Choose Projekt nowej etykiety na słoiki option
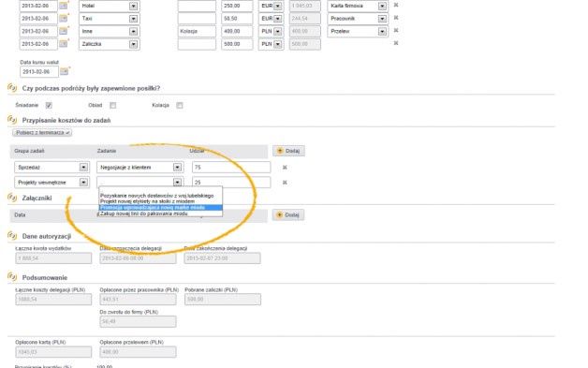The height and width of the screenshot is (368, 588). point(160,201)
